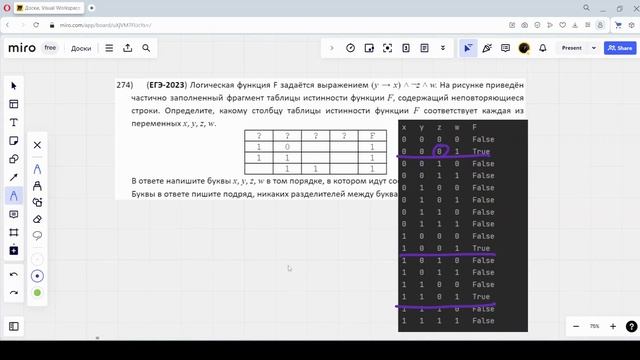Open the cards tool in top toolbar

406,48
